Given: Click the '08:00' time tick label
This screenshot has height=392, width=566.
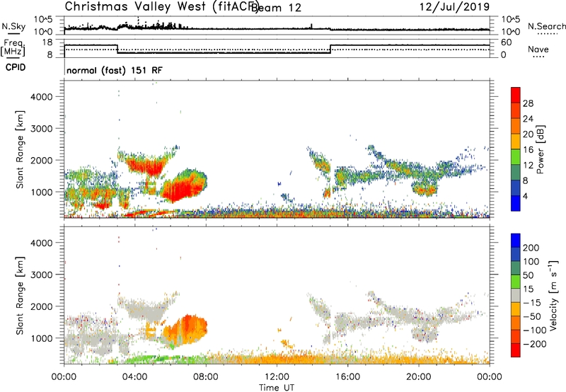Looking at the screenshot, I should 206,377.
